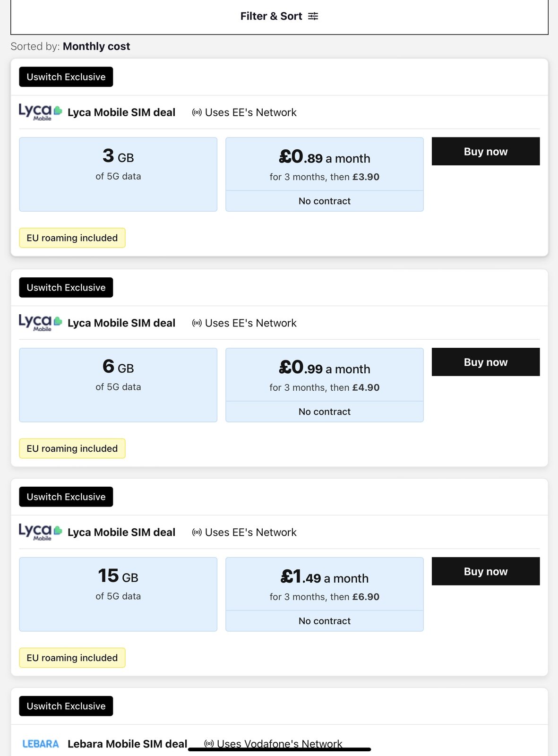Click the Monthly cost sort label

point(96,46)
